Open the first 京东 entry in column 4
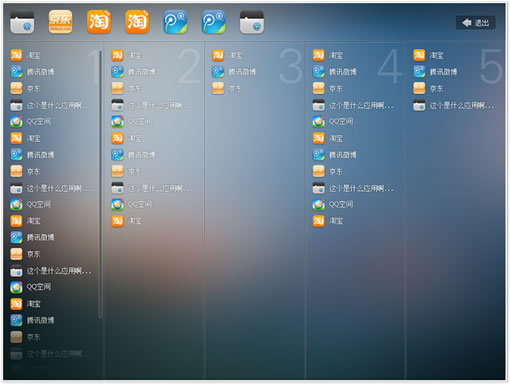The image size is (510, 384). 328,88
